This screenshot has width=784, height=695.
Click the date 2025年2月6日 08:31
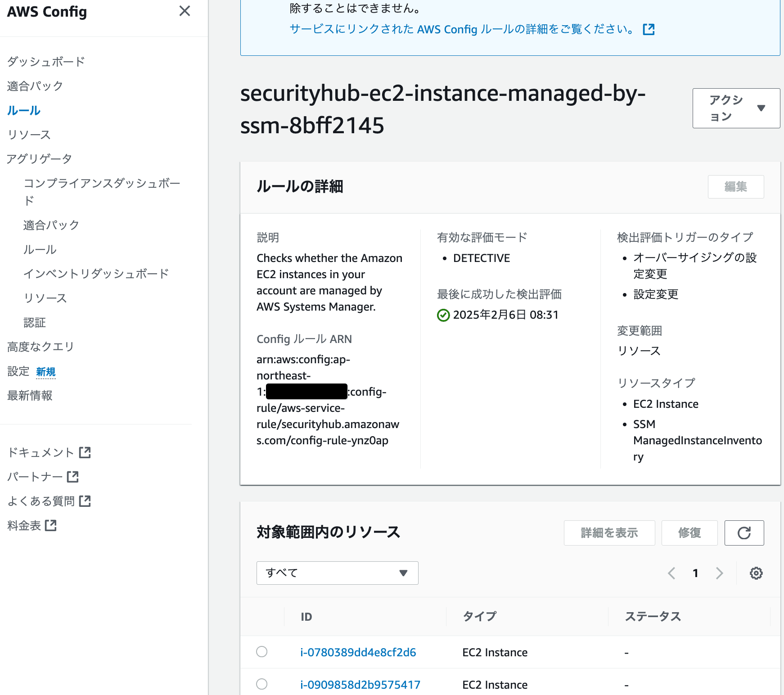(x=506, y=315)
